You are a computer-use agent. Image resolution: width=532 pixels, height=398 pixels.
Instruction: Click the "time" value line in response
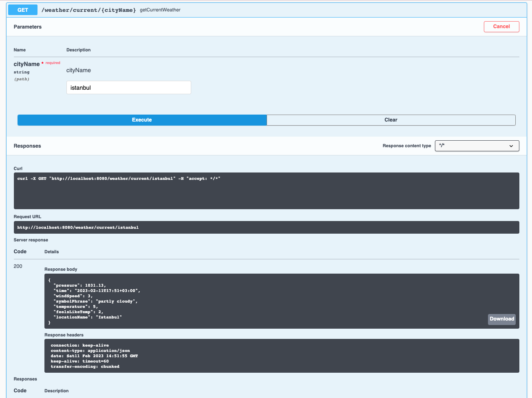point(97,291)
